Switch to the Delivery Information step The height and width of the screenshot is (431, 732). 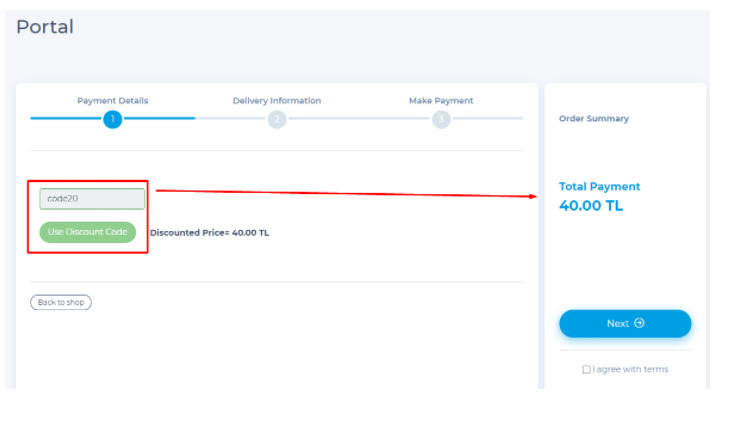coord(277,101)
